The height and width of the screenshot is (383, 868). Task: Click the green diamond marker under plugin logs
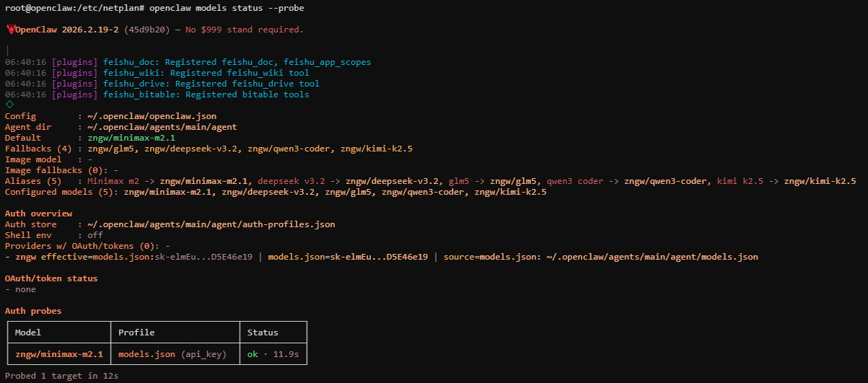(9, 105)
